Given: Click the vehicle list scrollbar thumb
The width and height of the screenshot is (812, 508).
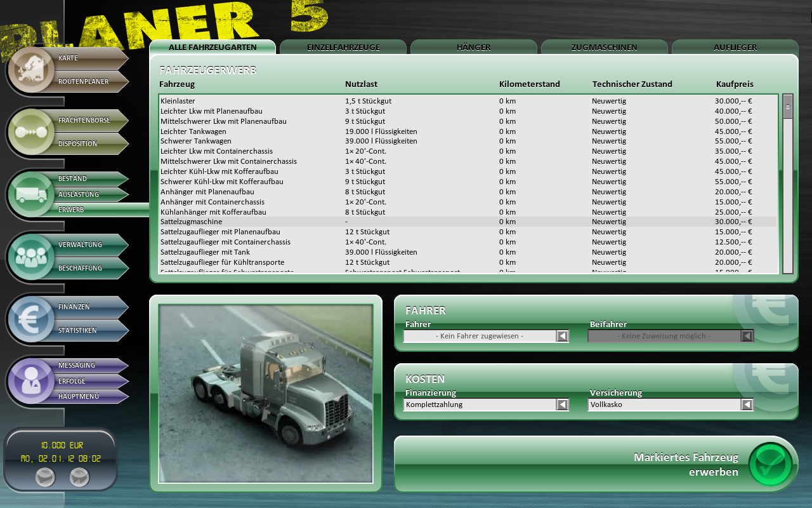Looking at the screenshot, I should click(788, 107).
